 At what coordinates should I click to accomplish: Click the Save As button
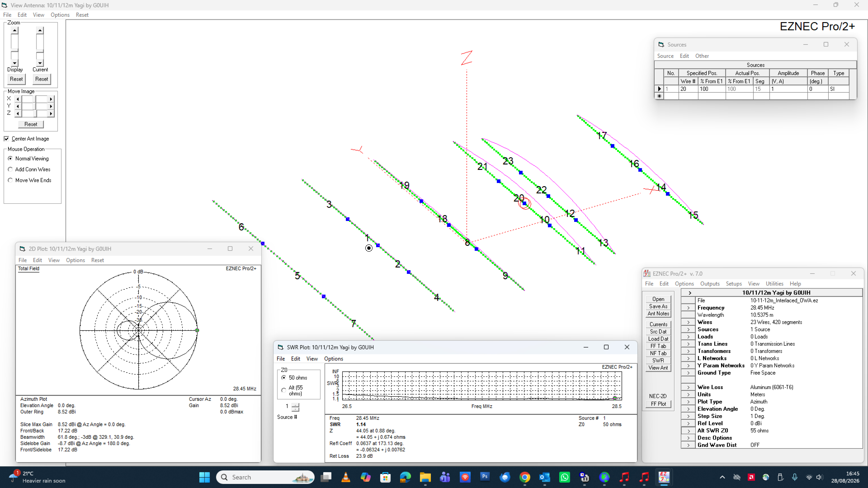click(x=658, y=307)
